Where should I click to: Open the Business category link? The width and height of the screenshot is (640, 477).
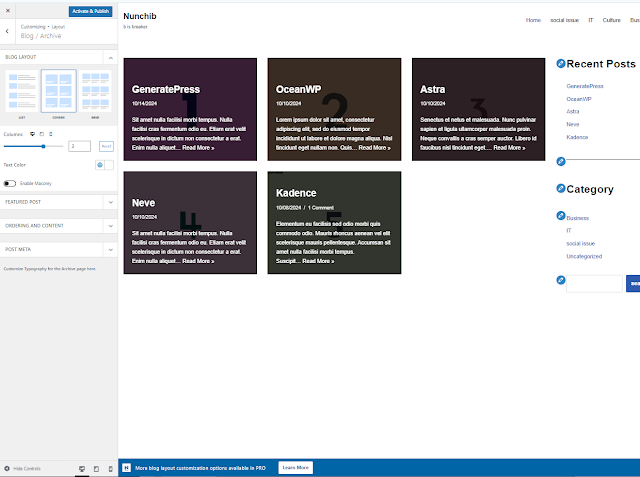click(578, 218)
